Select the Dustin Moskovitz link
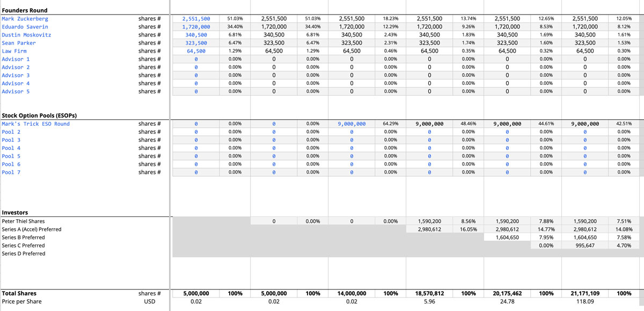Viewport: 644px width, 311px height. pyautogui.click(x=26, y=34)
